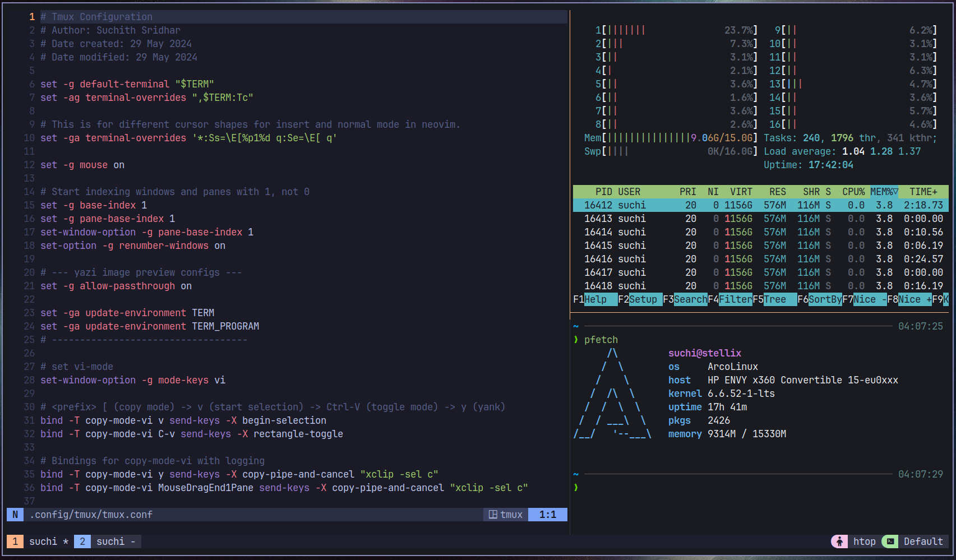Click the Mem usage meter bar
The width and height of the screenshot is (956, 560).
(671, 138)
